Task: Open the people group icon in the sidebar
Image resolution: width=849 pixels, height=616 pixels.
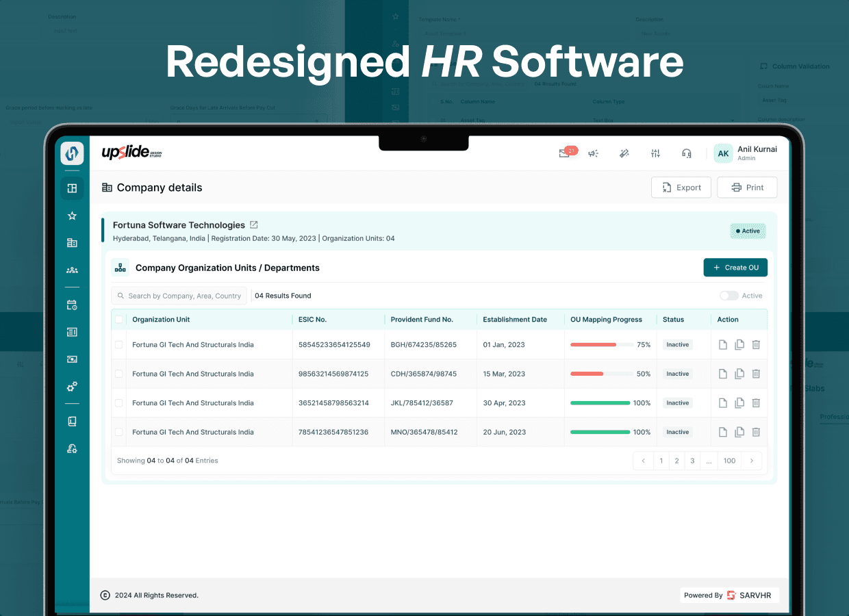Action: point(72,270)
